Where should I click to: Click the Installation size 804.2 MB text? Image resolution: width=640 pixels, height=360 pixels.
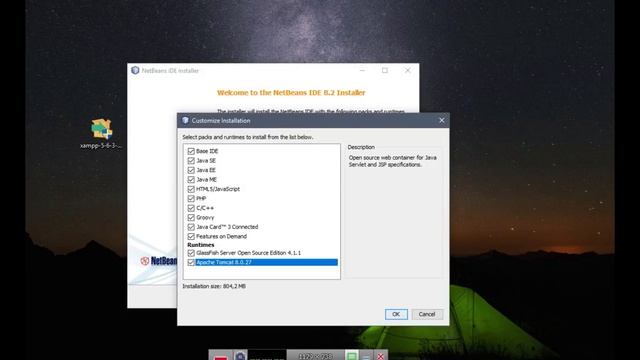click(x=214, y=286)
